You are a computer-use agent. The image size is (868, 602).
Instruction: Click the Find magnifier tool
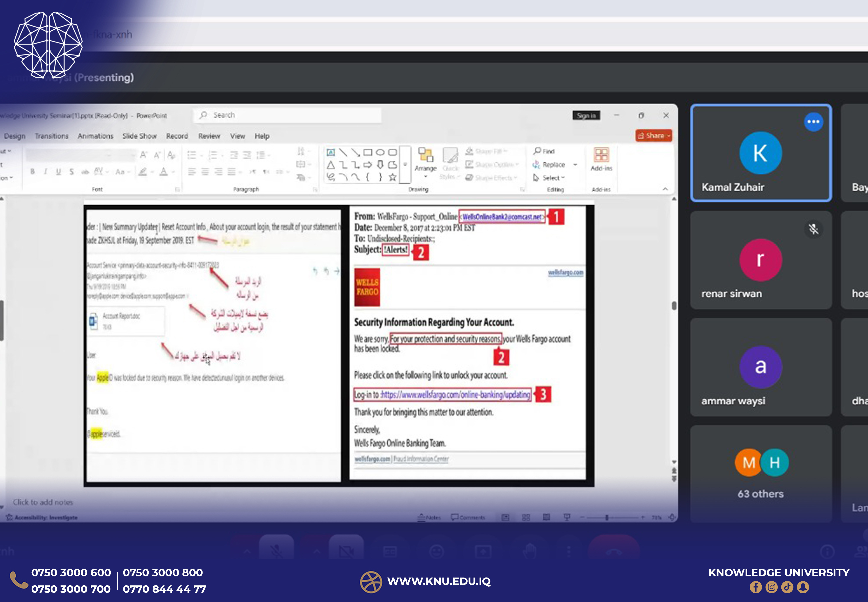coord(537,151)
